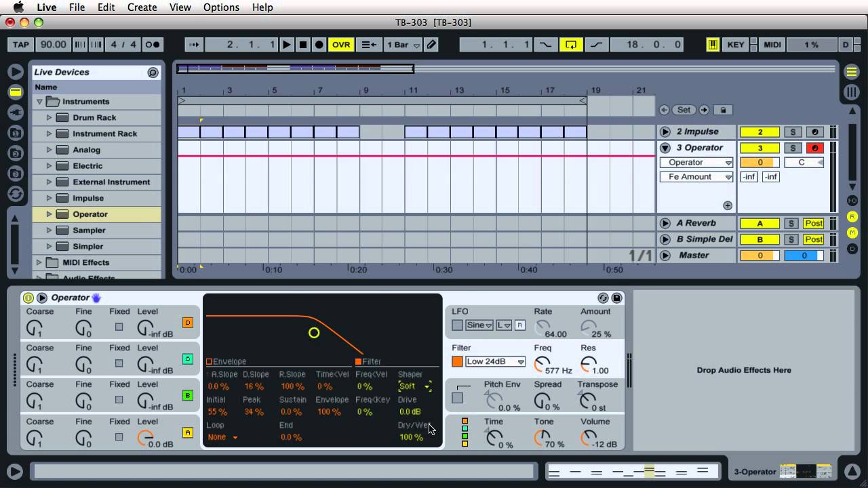Show the Live Devices browser icon

(16, 92)
